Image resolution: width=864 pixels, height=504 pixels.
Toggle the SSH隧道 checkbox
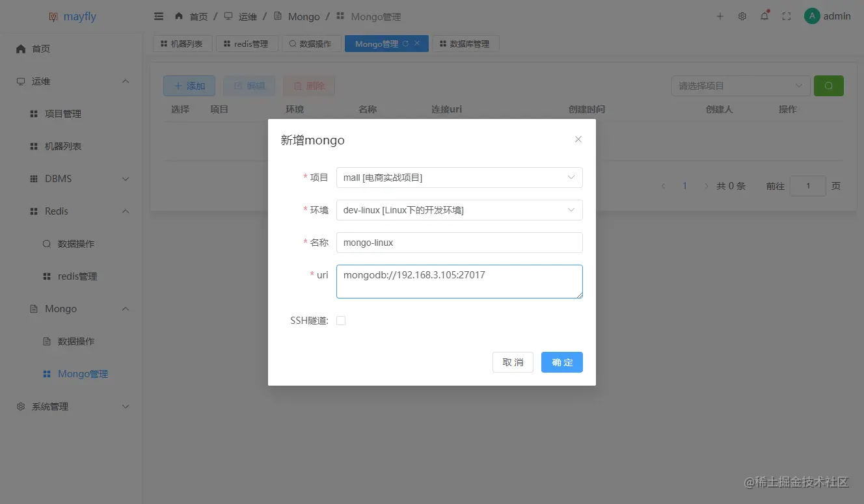pyautogui.click(x=341, y=321)
